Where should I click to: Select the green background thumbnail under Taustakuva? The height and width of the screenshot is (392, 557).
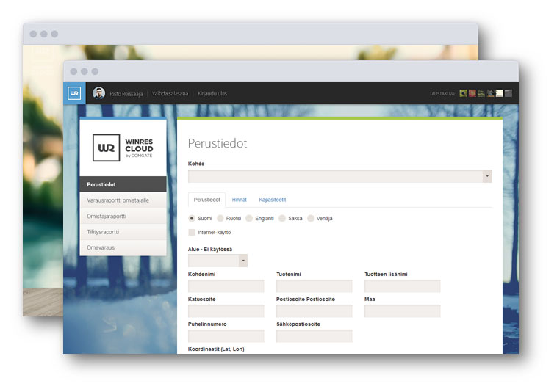[463, 93]
